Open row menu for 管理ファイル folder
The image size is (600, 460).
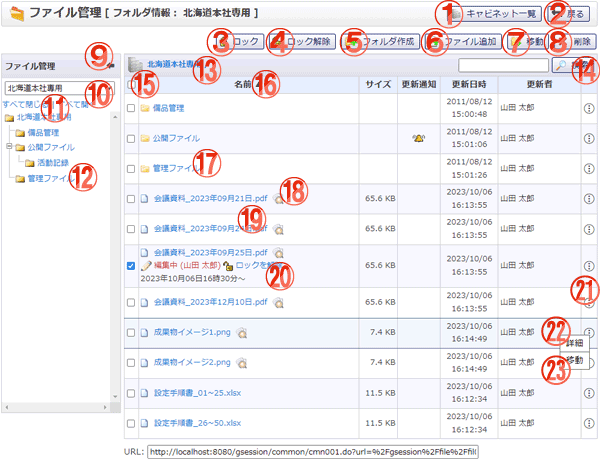(589, 168)
